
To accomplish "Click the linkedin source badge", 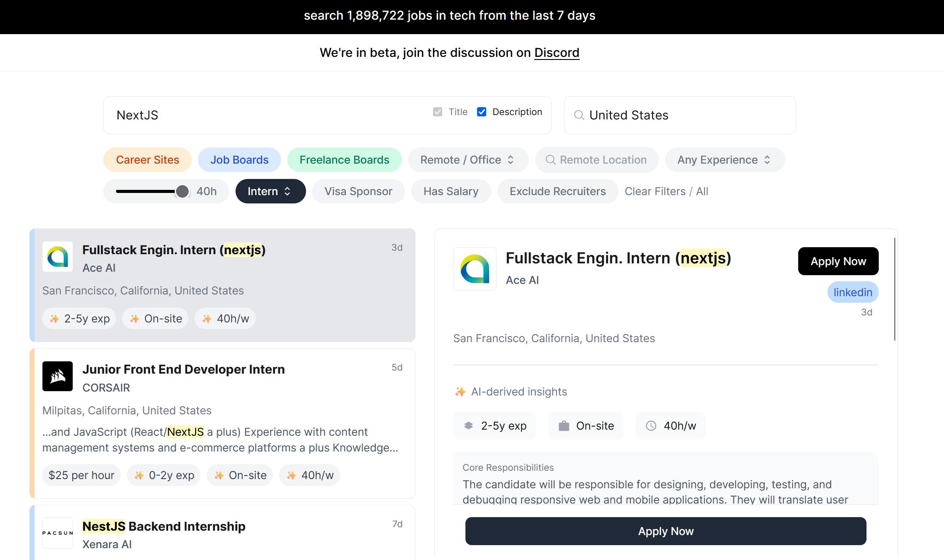I will point(852,292).
